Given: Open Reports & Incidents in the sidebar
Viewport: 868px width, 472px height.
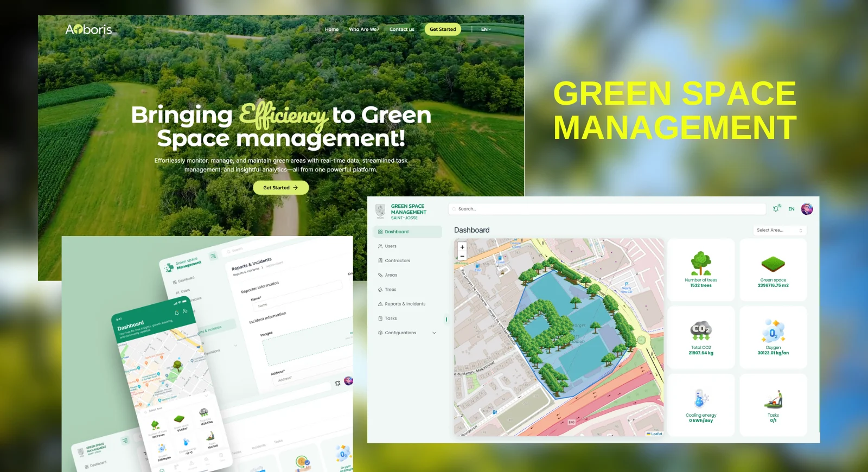Looking at the screenshot, I should pyautogui.click(x=405, y=304).
